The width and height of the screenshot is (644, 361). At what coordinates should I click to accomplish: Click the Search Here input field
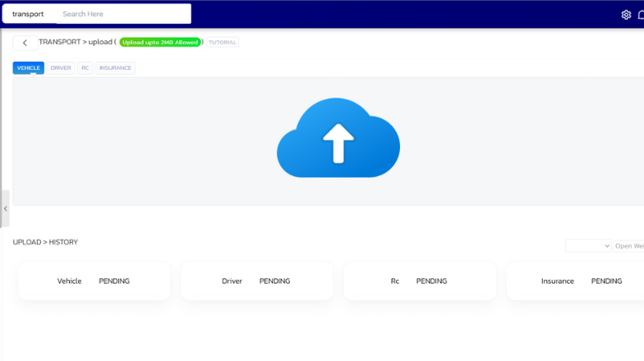123,14
